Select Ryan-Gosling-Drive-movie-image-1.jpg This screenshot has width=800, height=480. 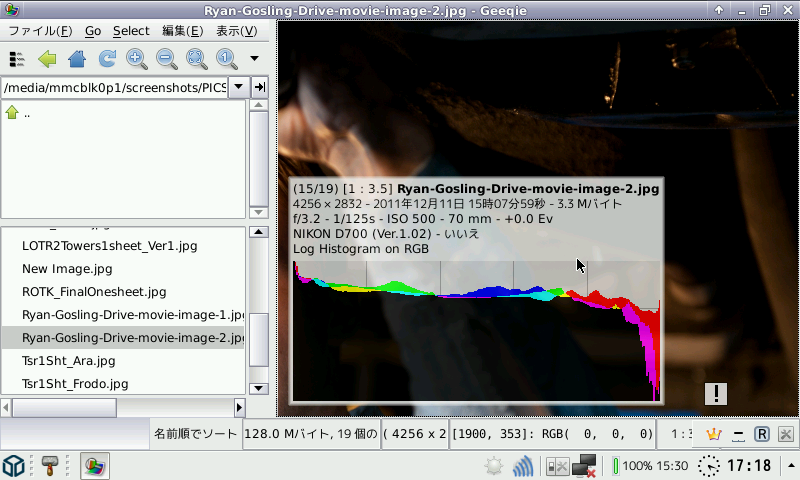(123, 315)
